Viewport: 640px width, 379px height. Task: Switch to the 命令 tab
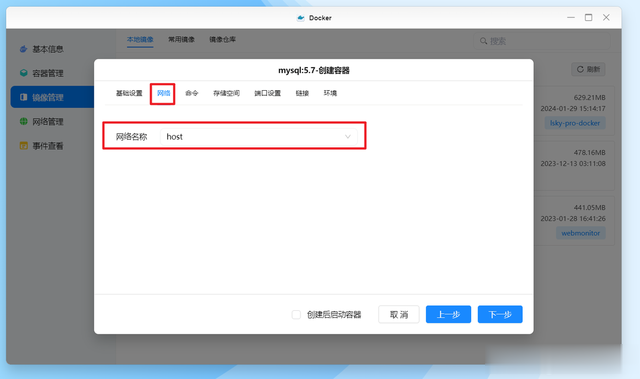[191, 93]
